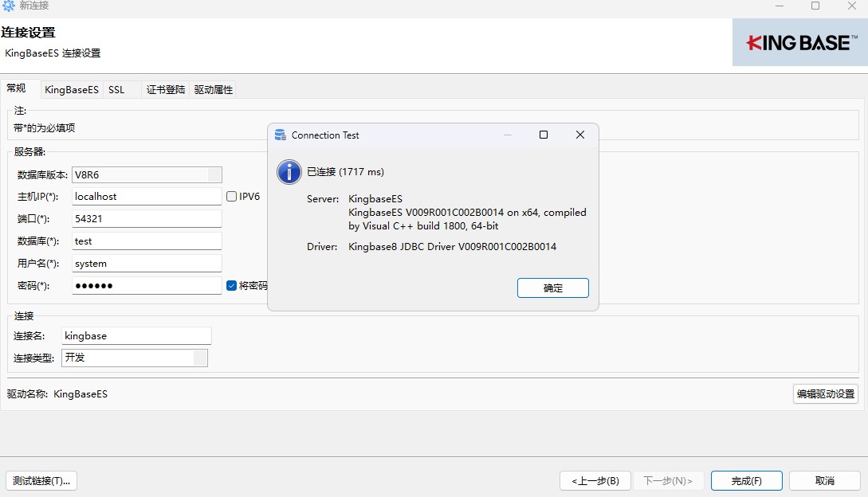The image size is (868, 497).
Task: Maximize the 新连接 window
Action: pos(815,6)
